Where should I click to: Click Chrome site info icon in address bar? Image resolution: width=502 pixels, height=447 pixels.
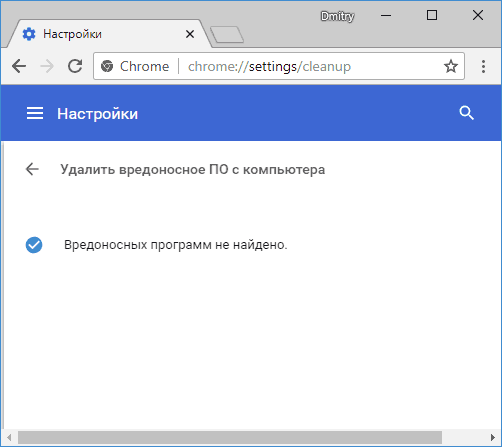point(107,66)
